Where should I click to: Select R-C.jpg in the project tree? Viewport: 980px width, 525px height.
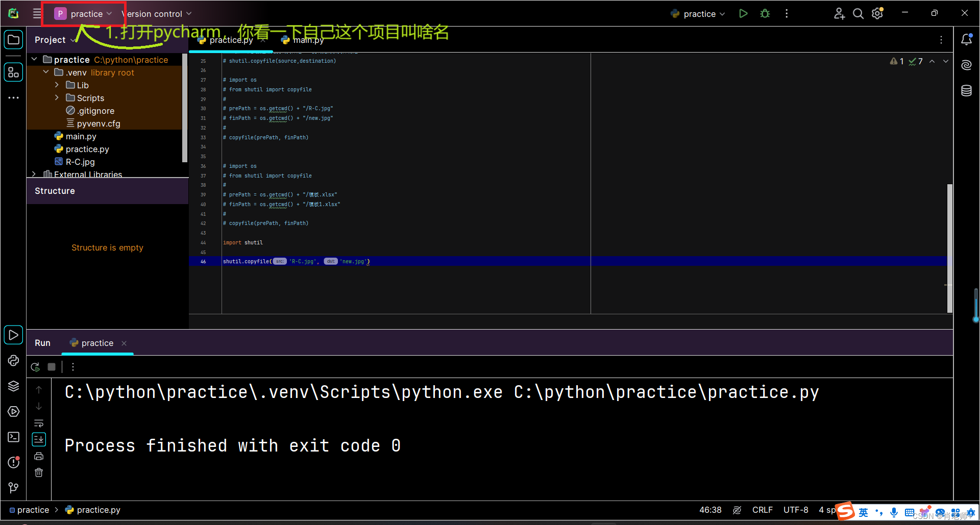point(80,161)
